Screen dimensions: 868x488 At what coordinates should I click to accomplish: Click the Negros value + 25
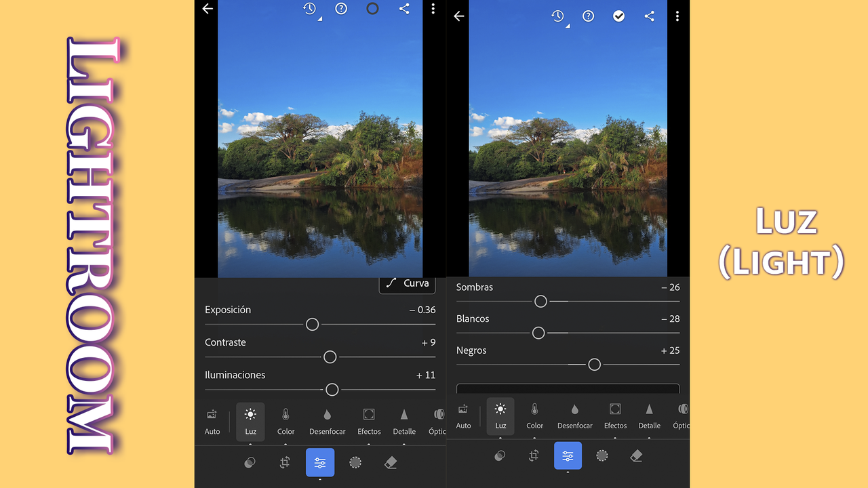click(x=671, y=350)
